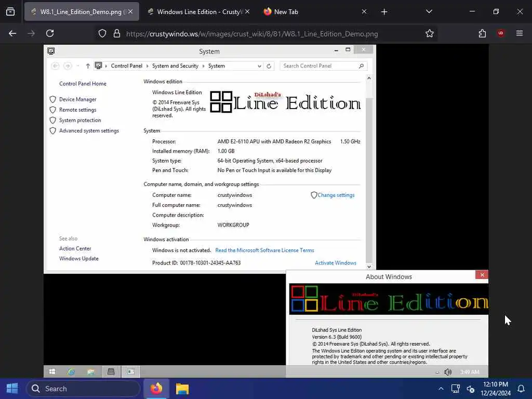Open File Explorer from Windows taskbar

tap(182, 389)
